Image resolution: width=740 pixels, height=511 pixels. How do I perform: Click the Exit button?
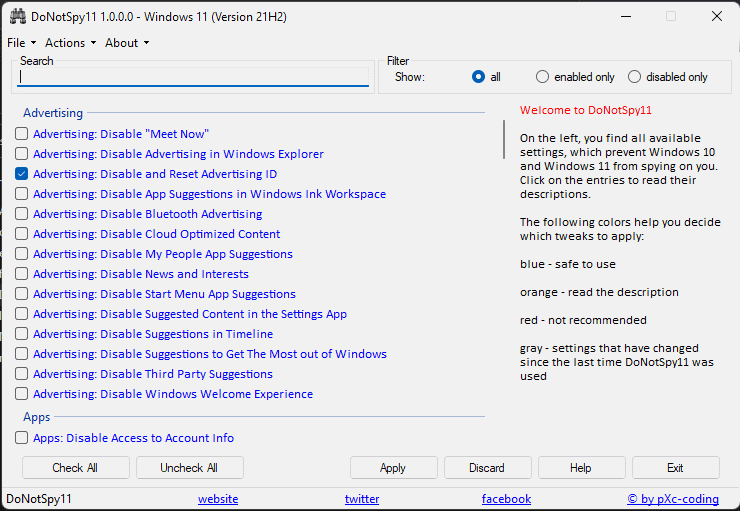click(x=676, y=468)
